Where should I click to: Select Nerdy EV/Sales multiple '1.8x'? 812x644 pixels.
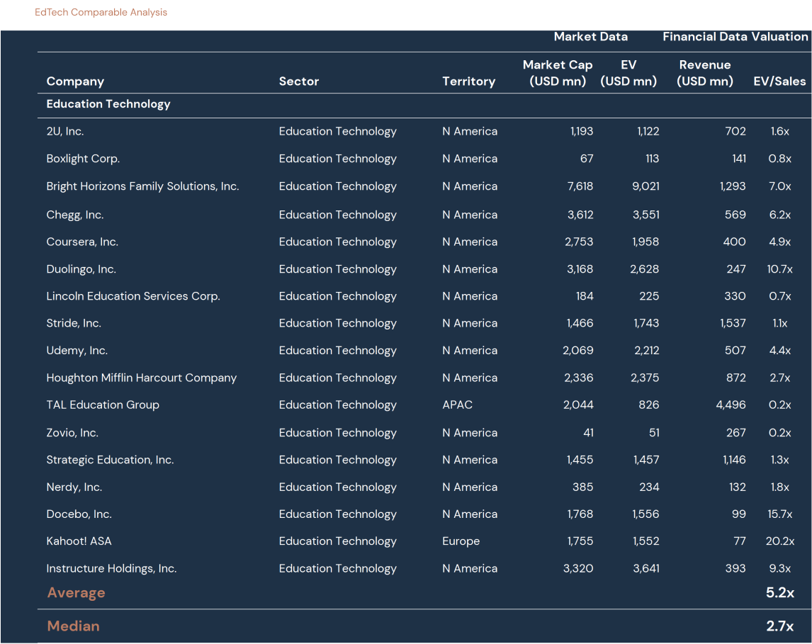pyautogui.click(x=779, y=487)
